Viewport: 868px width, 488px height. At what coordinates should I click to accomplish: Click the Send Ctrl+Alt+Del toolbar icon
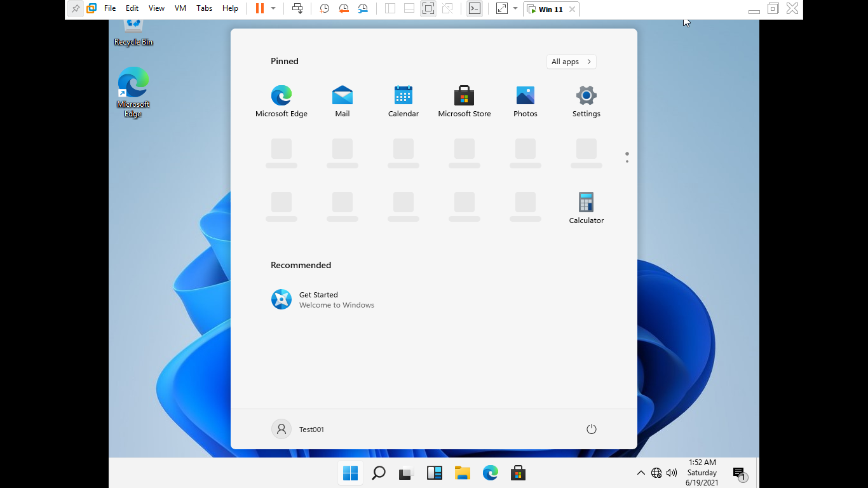pos(297,8)
